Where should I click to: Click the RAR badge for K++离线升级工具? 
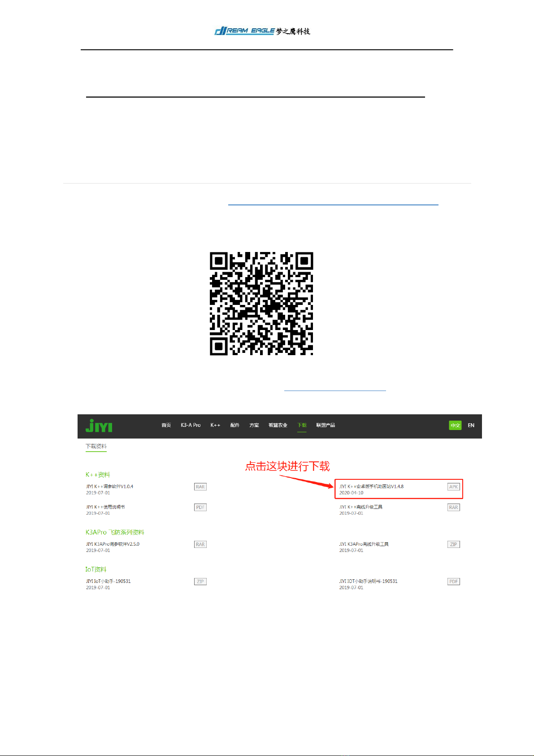click(x=454, y=508)
